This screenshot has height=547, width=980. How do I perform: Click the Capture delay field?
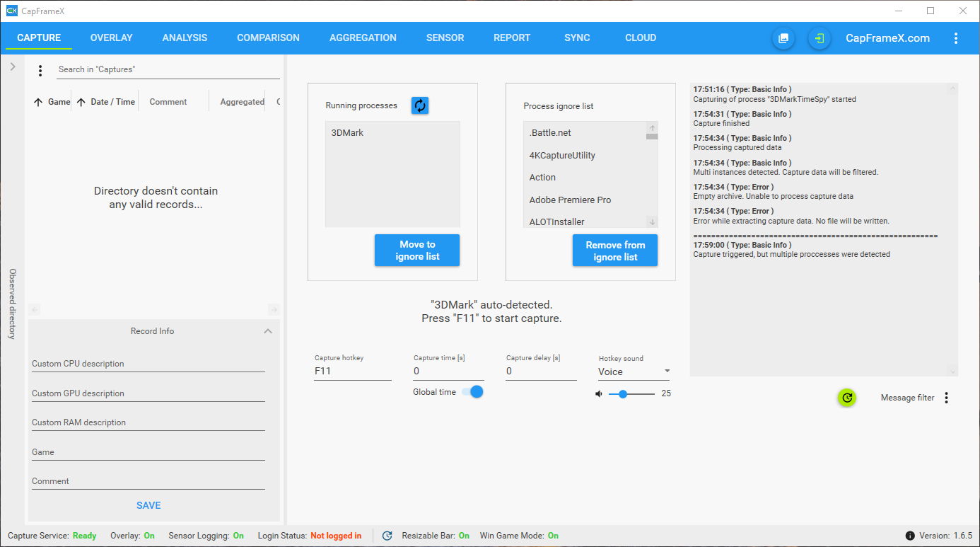point(541,371)
